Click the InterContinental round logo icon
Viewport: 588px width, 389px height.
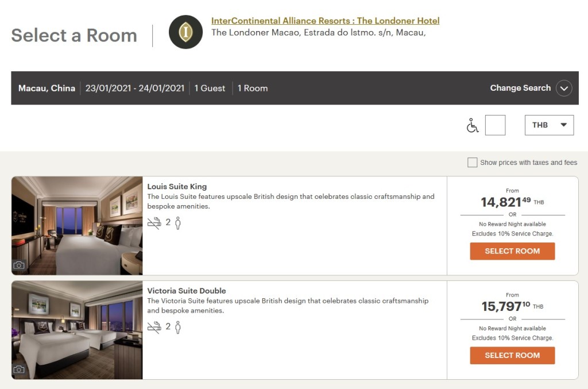click(185, 32)
